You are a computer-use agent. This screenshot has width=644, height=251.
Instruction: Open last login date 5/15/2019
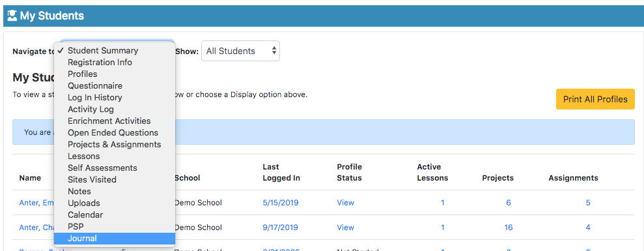[281, 203]
